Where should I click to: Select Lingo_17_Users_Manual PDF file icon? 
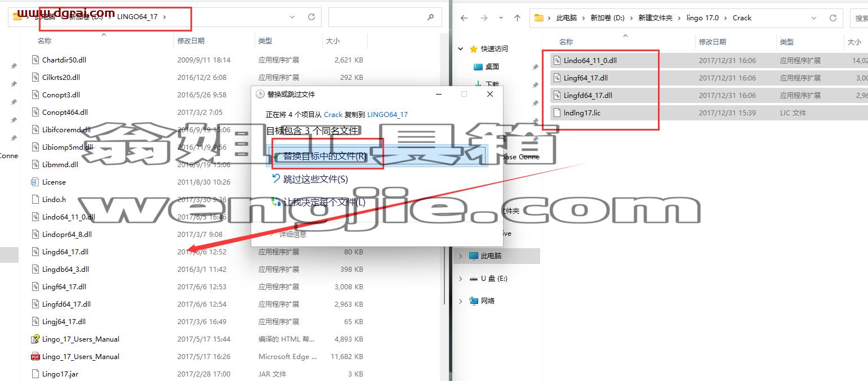click(x=35, y=356)
